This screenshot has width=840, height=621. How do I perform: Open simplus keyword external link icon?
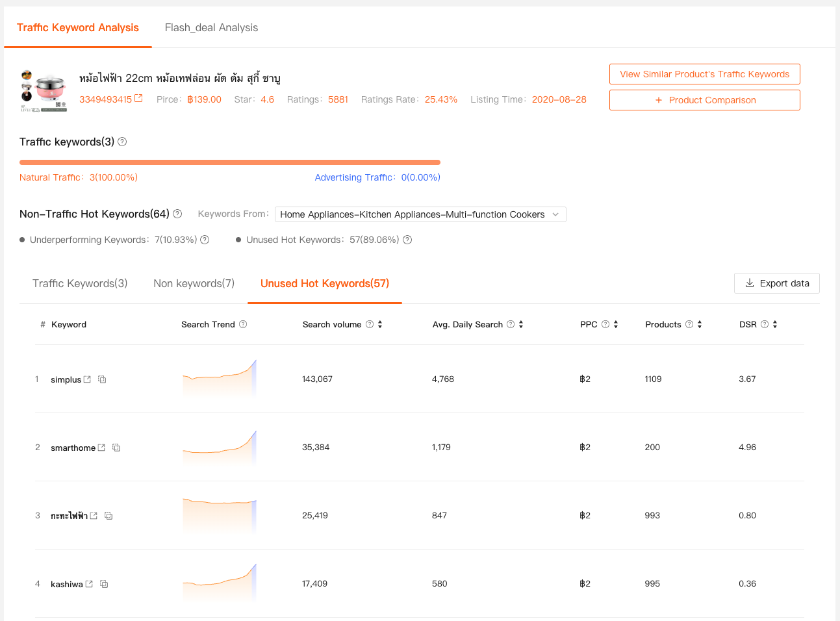(x=88, y=379)
